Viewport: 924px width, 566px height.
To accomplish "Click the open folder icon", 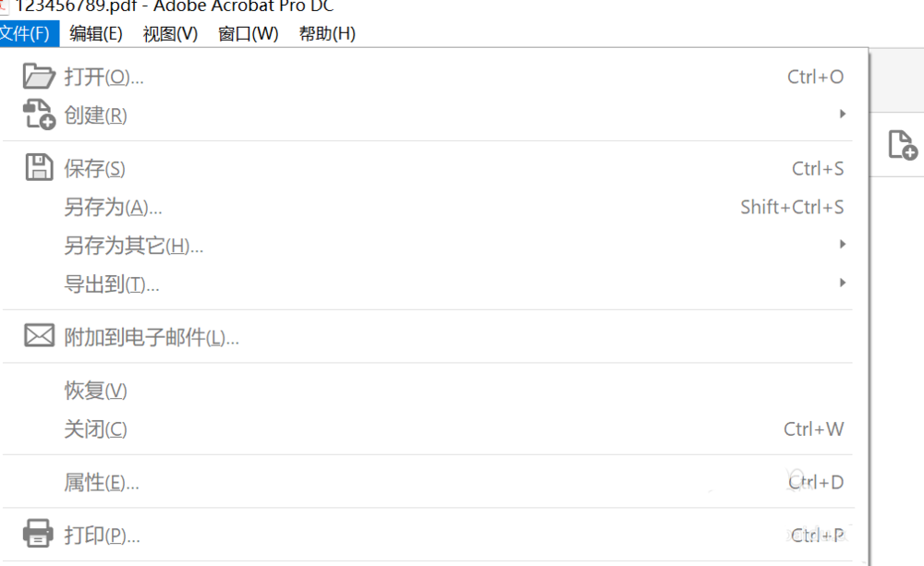I will click(39, 77).
